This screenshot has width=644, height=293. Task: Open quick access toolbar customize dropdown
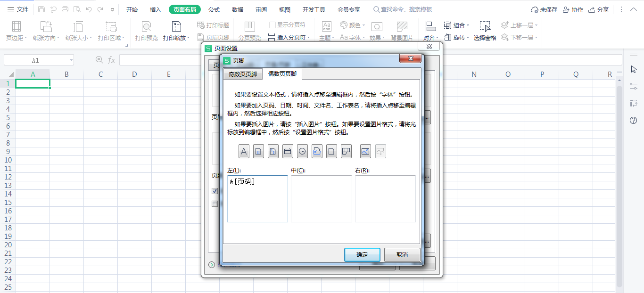pos(112,9)
